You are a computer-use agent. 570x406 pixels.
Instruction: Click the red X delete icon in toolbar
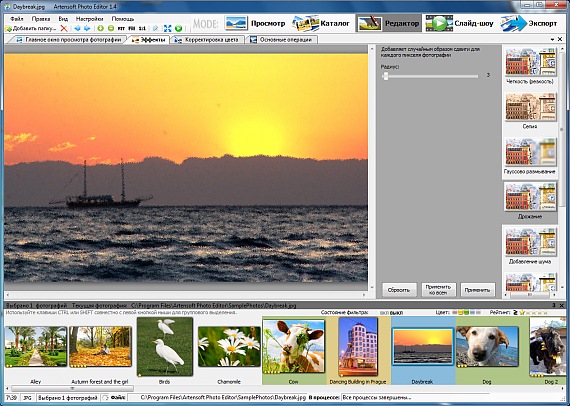[64, 28]
